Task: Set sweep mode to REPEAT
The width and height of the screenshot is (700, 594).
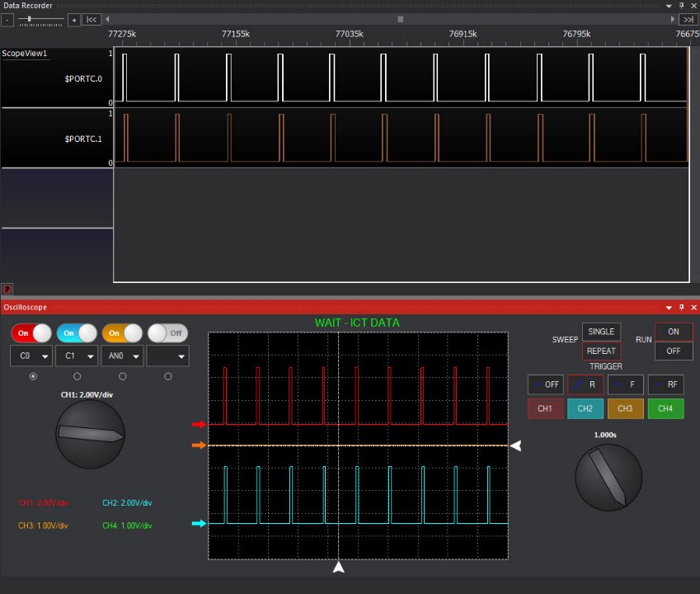Action: click(601, 351)
